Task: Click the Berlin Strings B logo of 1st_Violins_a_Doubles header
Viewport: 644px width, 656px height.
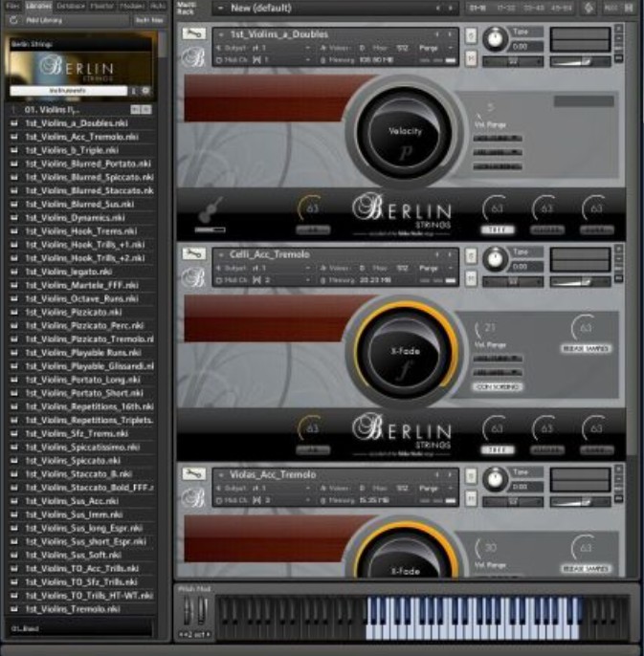Action: point(193,57)
